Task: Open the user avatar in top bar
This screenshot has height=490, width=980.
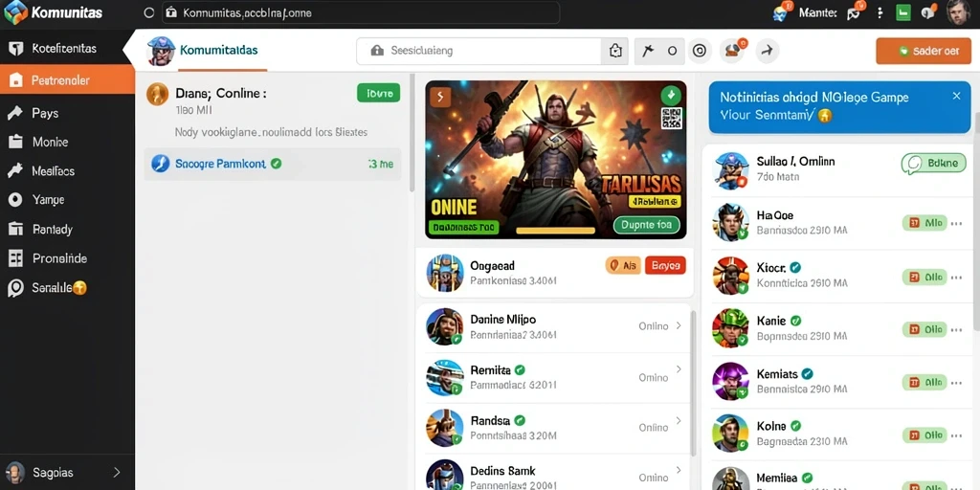Action: point(958,12)
